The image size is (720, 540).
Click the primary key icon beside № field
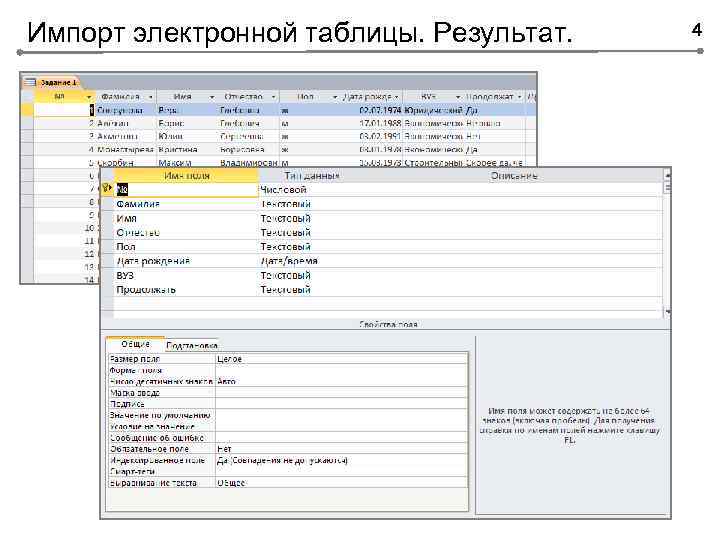point(107,188)
